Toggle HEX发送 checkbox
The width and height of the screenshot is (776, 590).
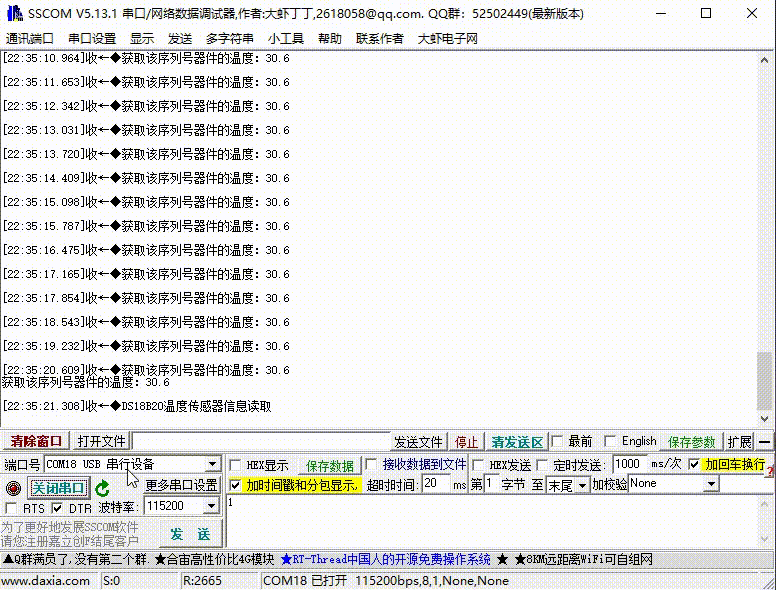pos(479,465)
